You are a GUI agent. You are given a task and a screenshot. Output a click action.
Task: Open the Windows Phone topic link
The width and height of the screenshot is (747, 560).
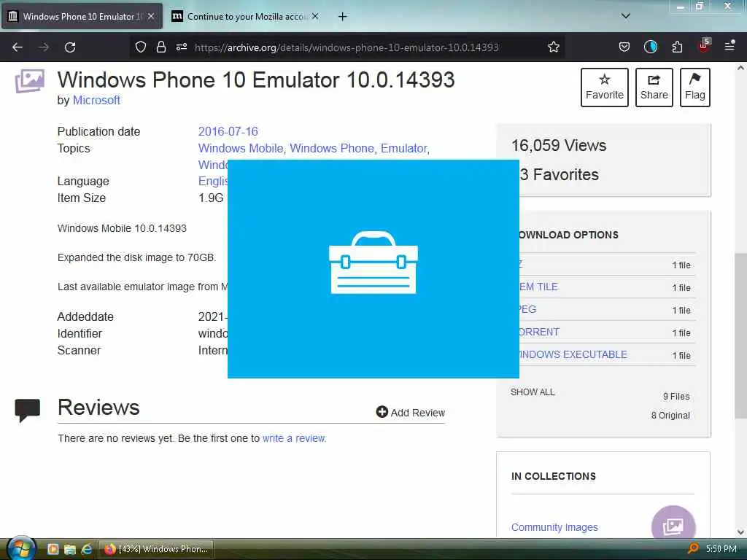click(x=332, y=149)
